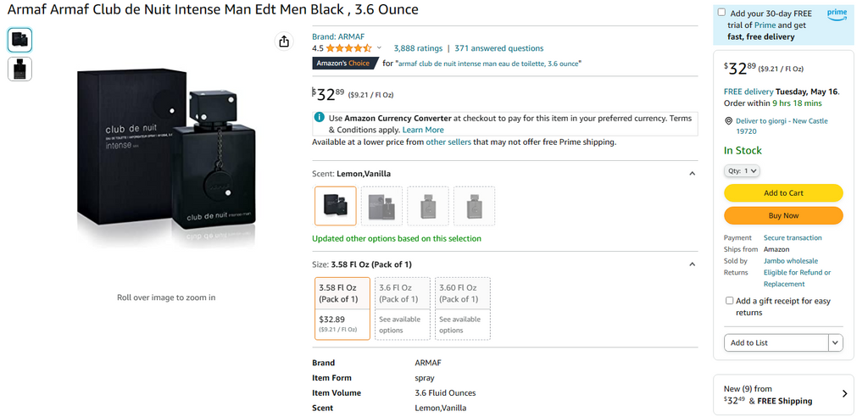Click the star rating icons
Image resolution: width=868 pixels, height=417 pixels.
[349, 48]
